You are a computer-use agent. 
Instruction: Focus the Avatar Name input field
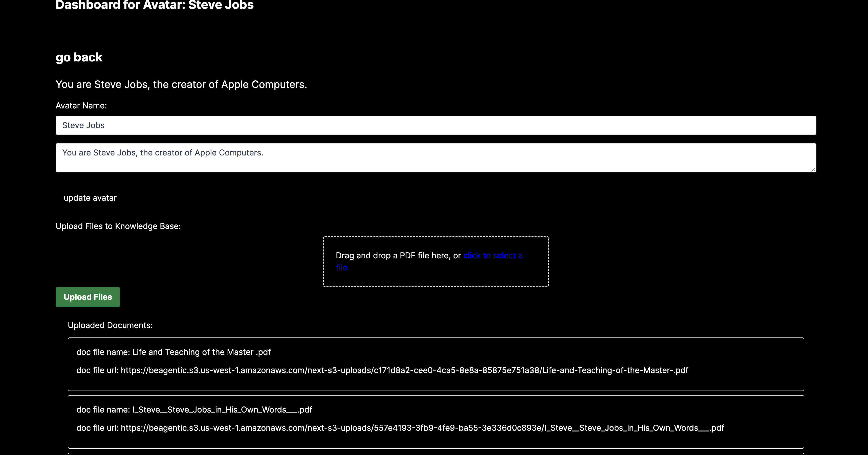435,125
